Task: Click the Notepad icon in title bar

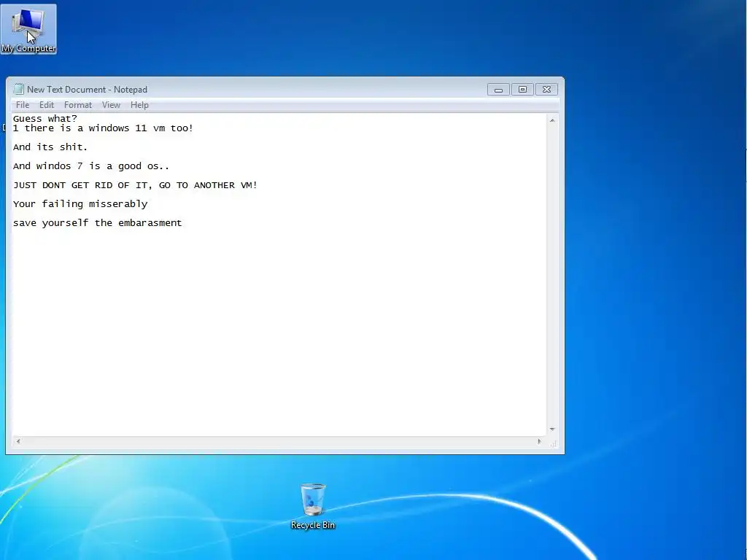Action: click(x=18, y=89)
